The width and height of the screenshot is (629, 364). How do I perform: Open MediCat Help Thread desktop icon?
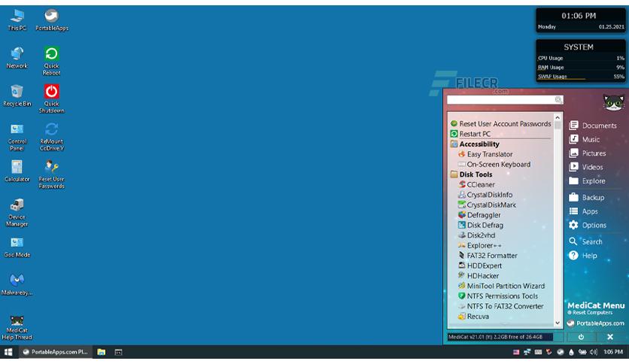coord(17,327)
